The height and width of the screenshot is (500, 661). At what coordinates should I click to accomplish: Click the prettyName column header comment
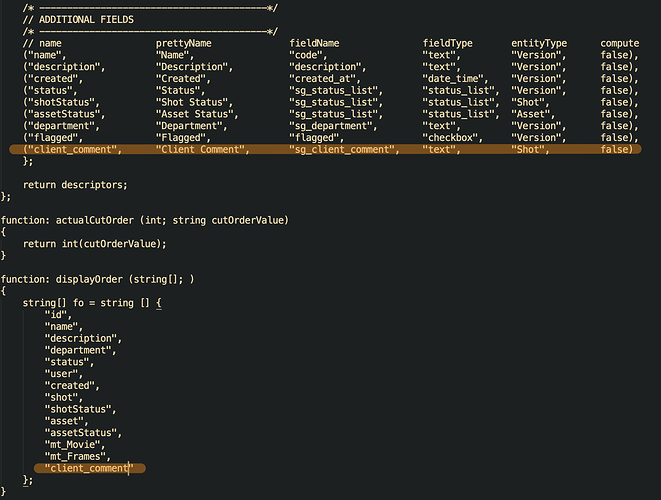coord(183,43)
